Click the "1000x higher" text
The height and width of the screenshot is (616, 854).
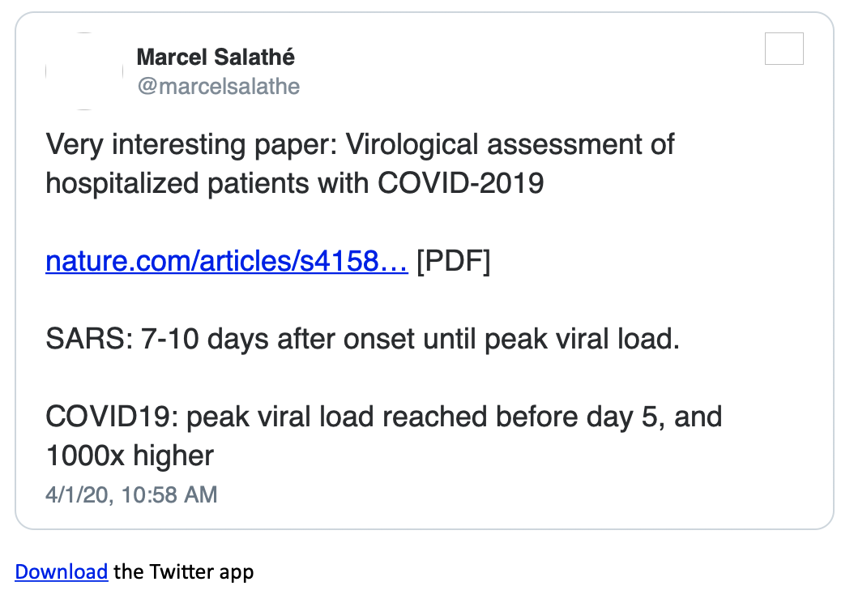[x=130, y=456]
